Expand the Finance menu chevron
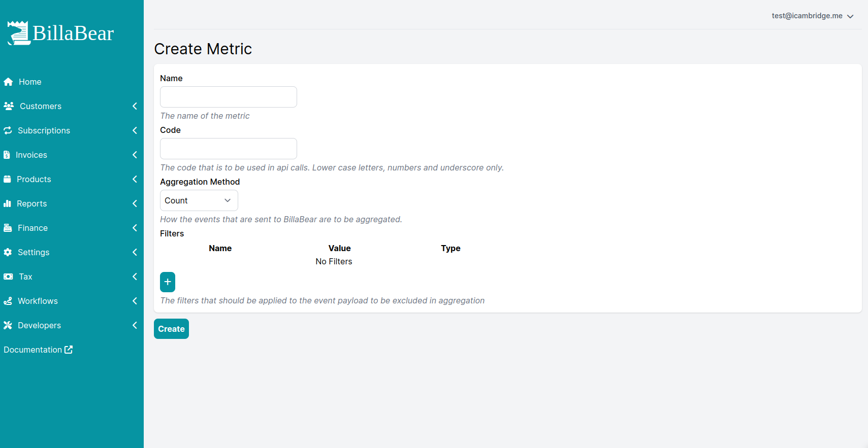This screenshot has width=868, height=448. click(x=135, y=228)
